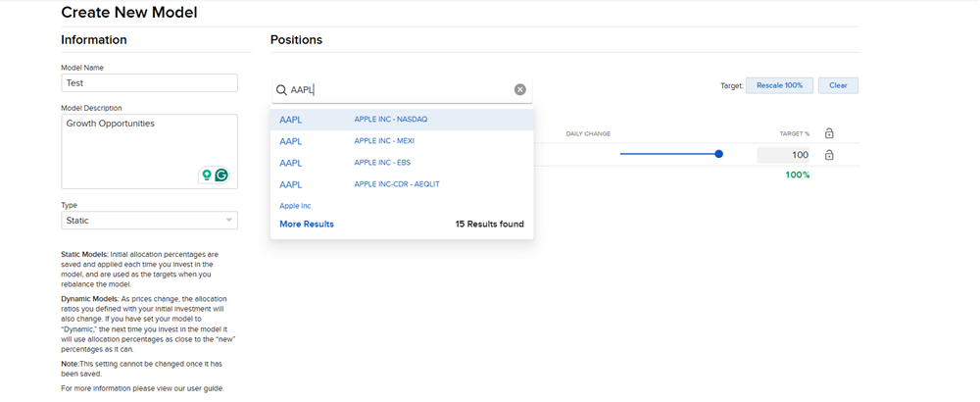Clear the AAPL search with X icon
The width and height of the screenshot is (980, 402).
[x=520, y=90]
